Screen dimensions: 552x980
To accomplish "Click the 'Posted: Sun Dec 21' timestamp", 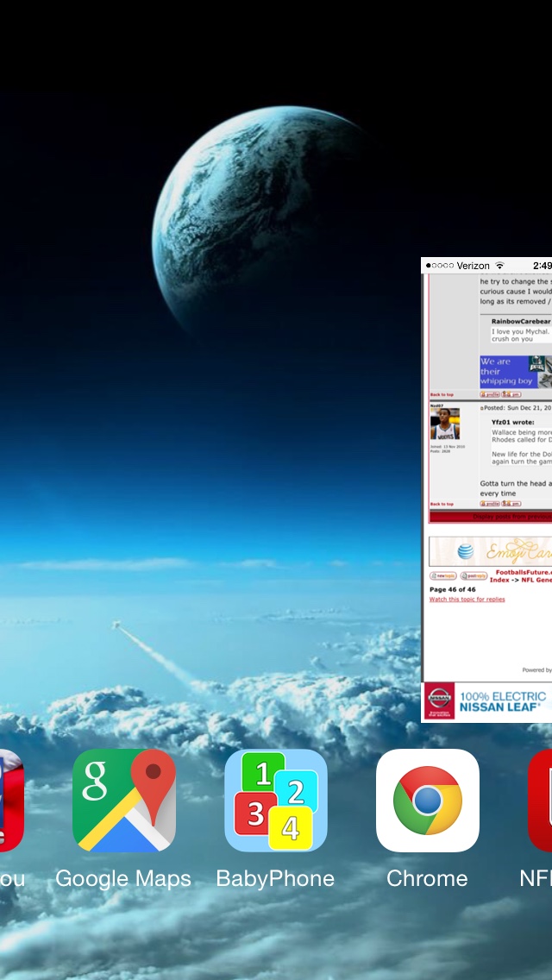I will point(517,407).
